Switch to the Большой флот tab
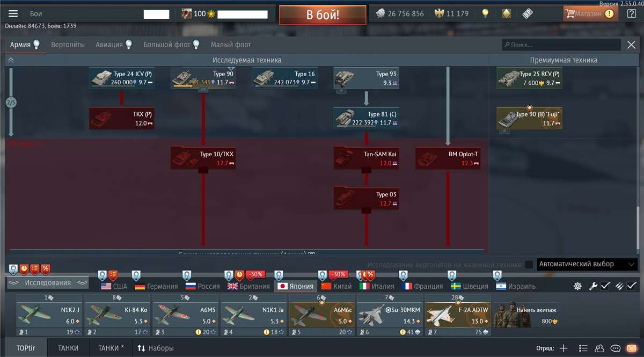 (172, 45)
